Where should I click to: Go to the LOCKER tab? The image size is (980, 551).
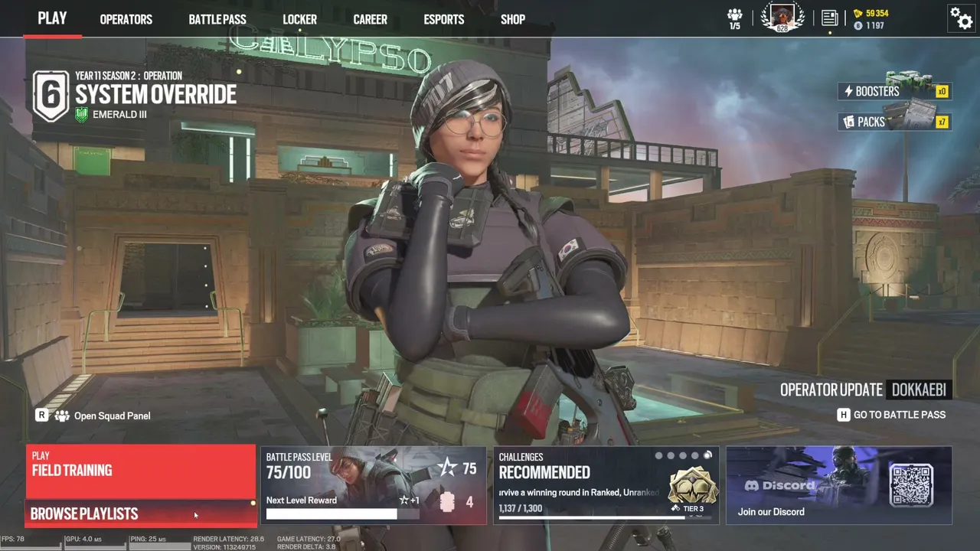click(x=299, y=19)
